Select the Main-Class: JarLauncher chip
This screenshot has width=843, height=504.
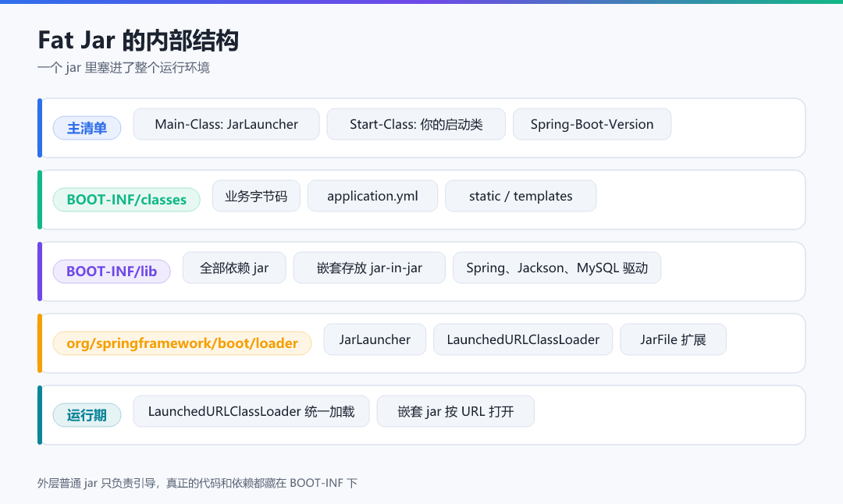(x=226, y=124)
